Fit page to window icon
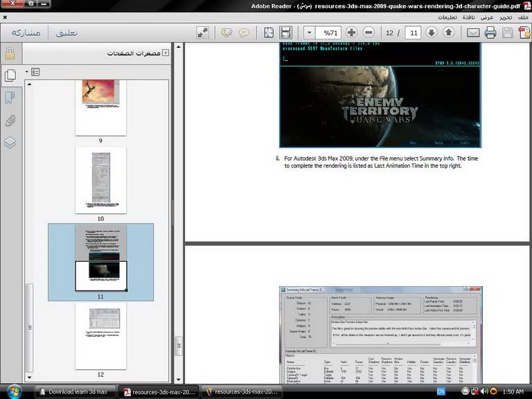Viewport: 532px width, 399px height. (269, 33)
